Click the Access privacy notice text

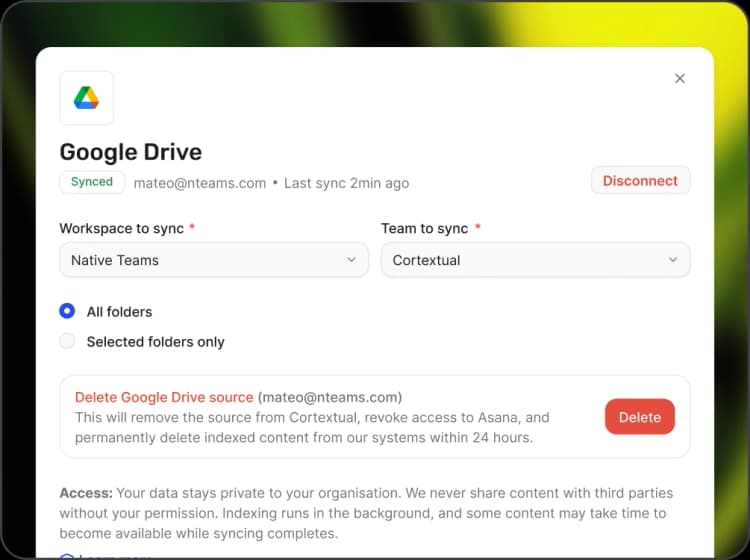coord(366,513)
